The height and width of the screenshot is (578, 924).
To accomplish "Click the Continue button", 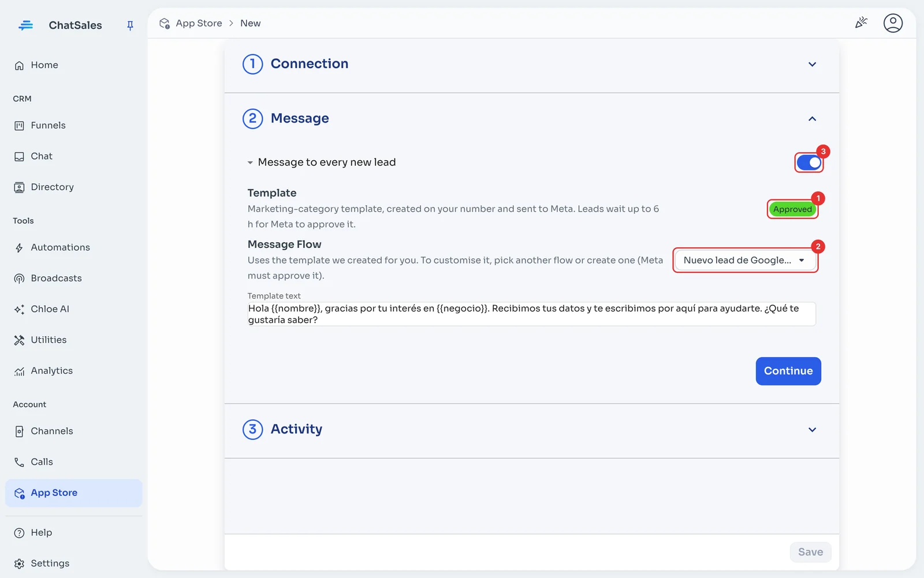I will [788, 371].
